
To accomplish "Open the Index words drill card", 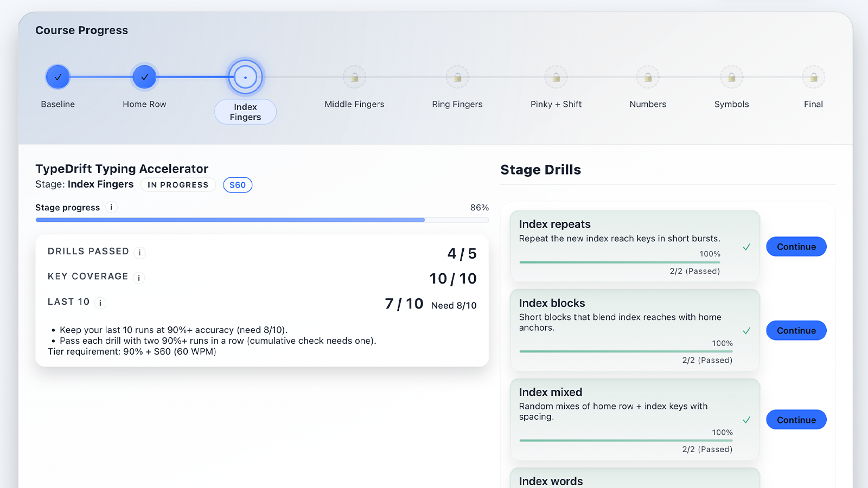I will click(x=635, y=478).
